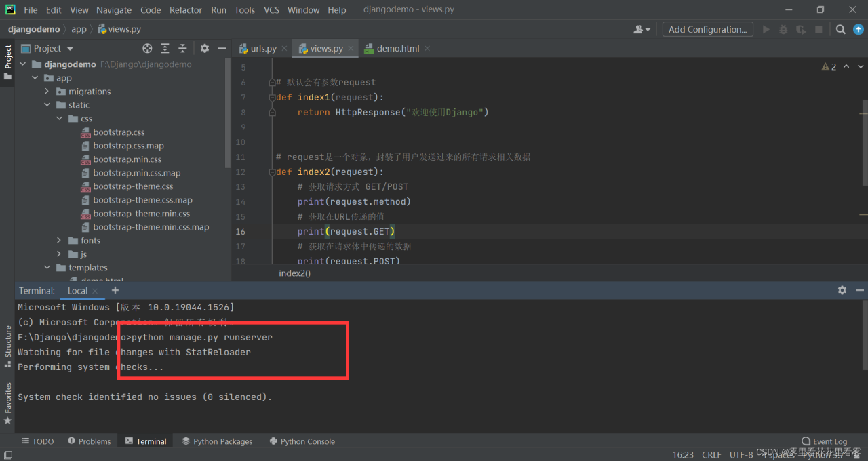
Task: Click the tool windows quick access icon in status bar corner
Action: [x=8, y=455]
